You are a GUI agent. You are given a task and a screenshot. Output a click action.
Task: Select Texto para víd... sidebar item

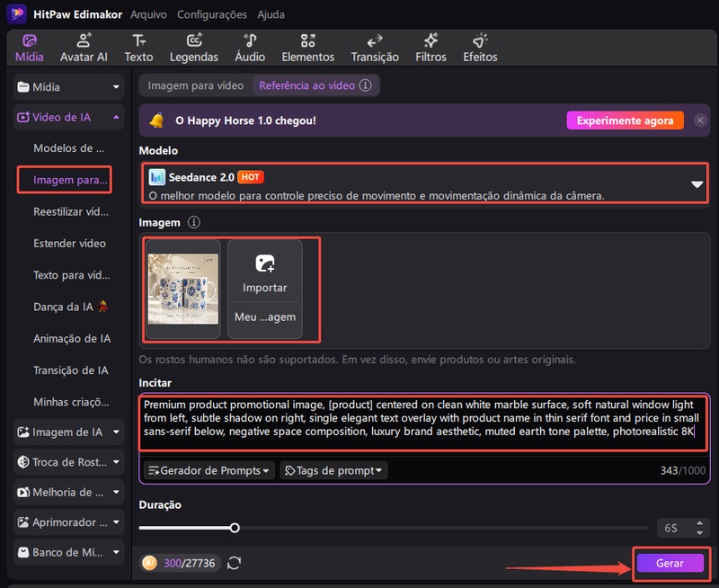(x=72, y=275)
